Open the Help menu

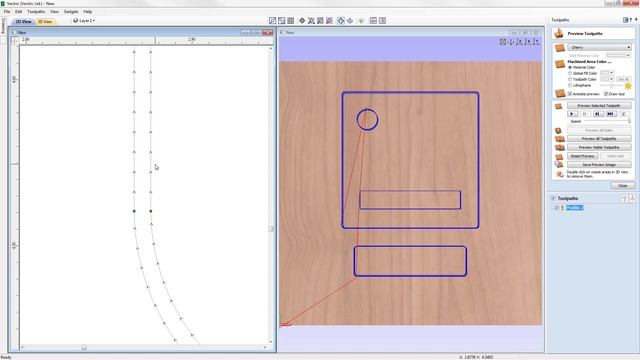88,11
